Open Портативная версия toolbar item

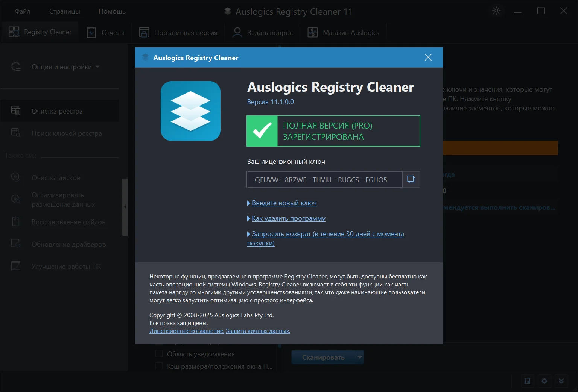pos(178,33)
